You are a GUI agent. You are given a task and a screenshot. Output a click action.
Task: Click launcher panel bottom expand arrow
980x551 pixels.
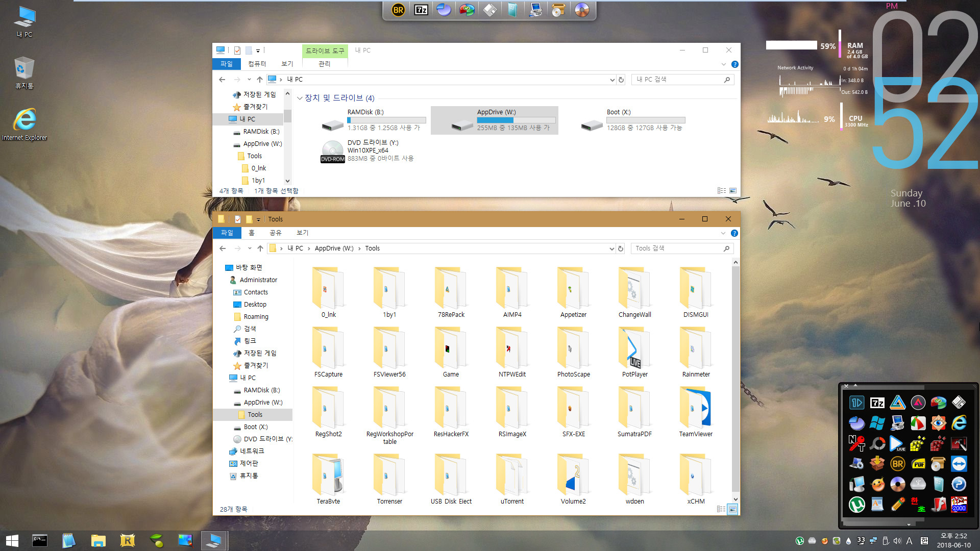[x=909, y=524]
